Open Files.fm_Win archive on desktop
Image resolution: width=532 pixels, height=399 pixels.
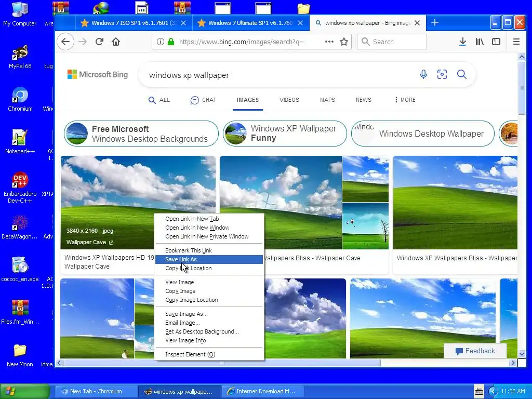(x=20, y=312)
